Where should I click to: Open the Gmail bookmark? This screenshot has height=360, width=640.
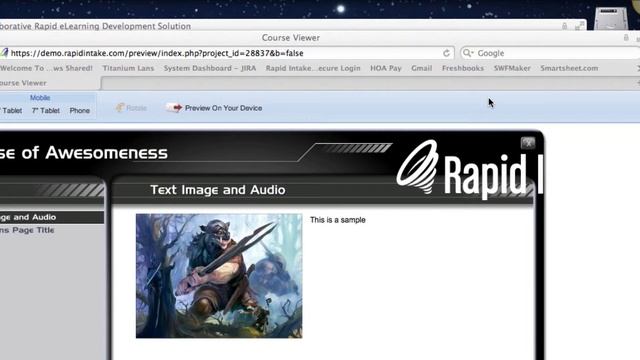pos(422,68)
